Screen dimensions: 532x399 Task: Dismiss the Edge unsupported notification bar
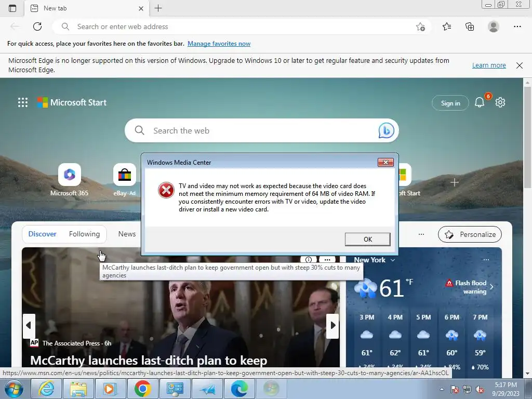tap(519, 65)
